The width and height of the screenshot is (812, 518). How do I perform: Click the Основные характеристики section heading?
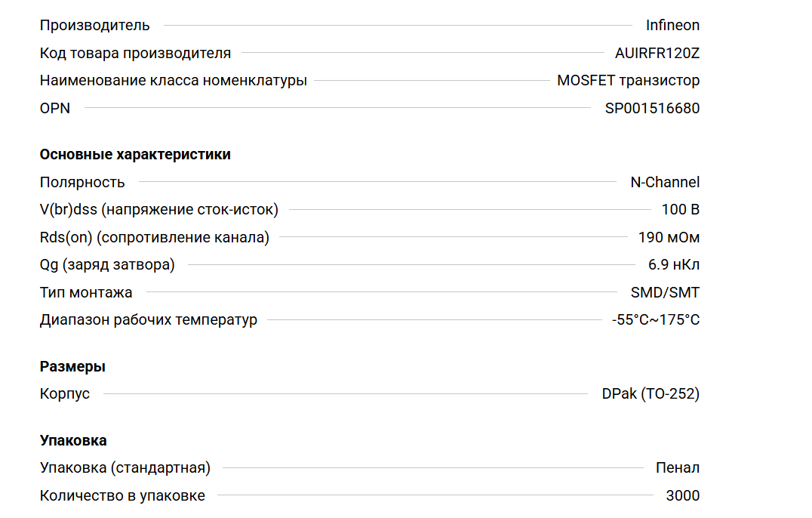coord(135,154)
